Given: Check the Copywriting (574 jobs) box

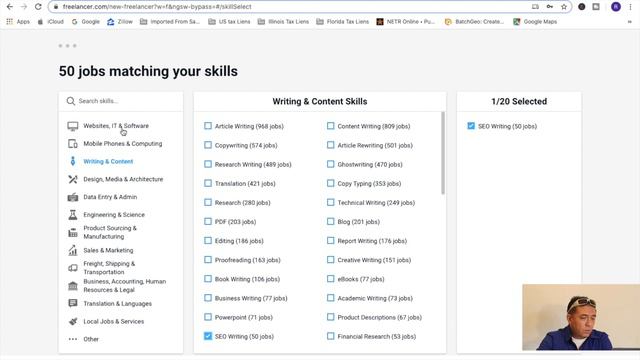Looking at the screenshot, I should 208,145.
